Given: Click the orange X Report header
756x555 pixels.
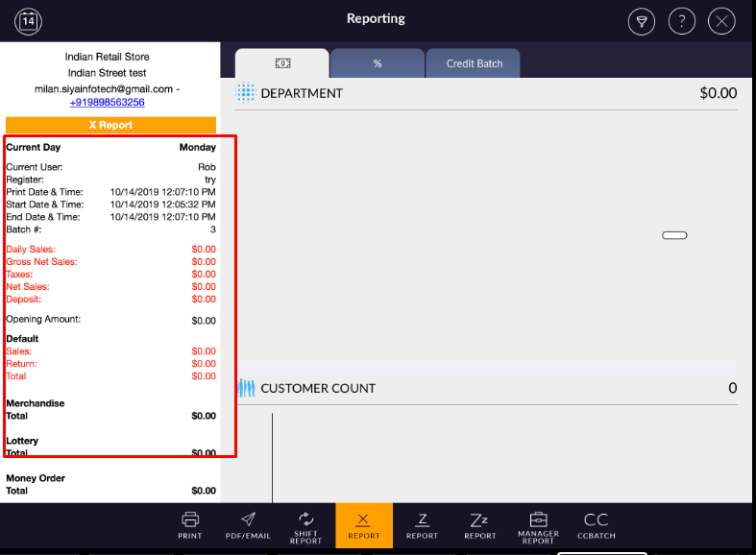Looking at the screenshot, I should click(x=110, y=125).
